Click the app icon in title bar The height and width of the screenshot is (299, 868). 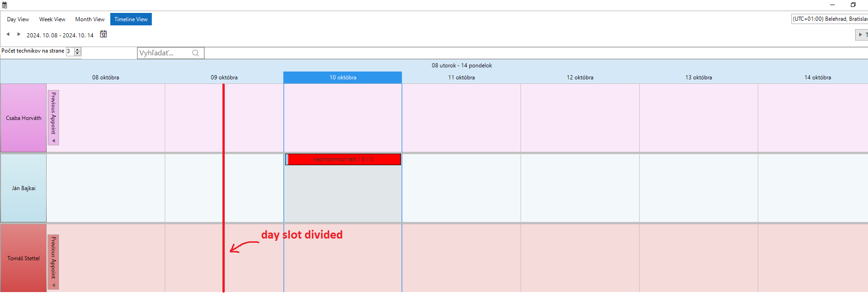tap(5, 5)
